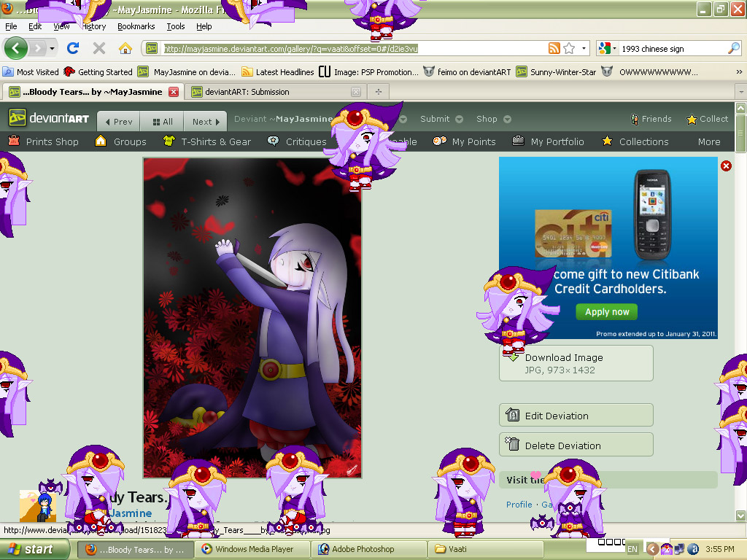Image resolution: width=747 pixels, height=560 pixels.
Task: Click the deviantART logo
Action: 49,118
